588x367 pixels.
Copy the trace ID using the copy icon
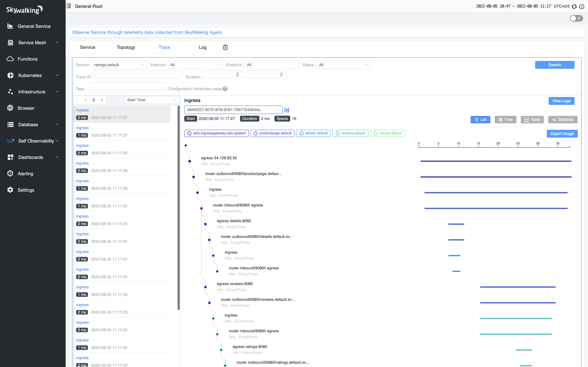(x=286, y=110)
